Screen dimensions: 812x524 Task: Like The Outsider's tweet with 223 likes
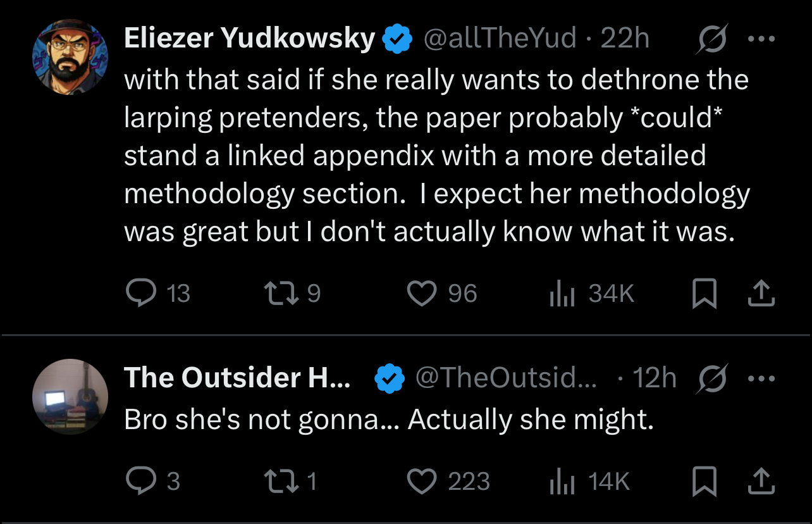pyautogui.click(x=421, y=482)
